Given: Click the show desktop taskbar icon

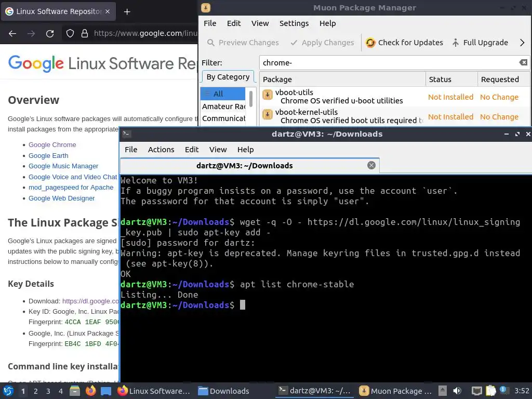Looking at the screenshot, I should (106, 391).
